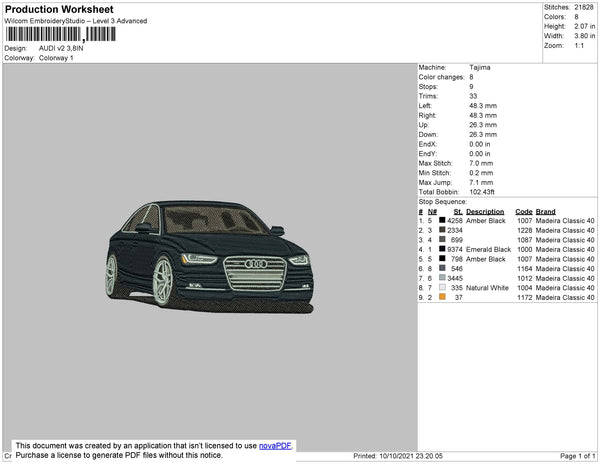Image resolution: width=600 pixels, height=464 pixels.
Task: Click 'Emerald Black' in stop 4 row
Action: pos(488,249)
